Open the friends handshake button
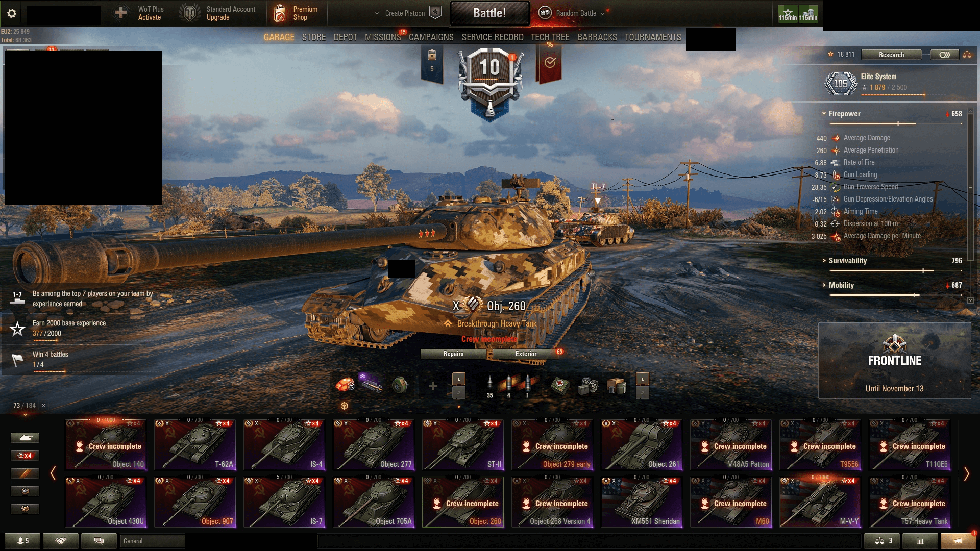The width and height of the screenshot is (980, 551). click(61, 541)
